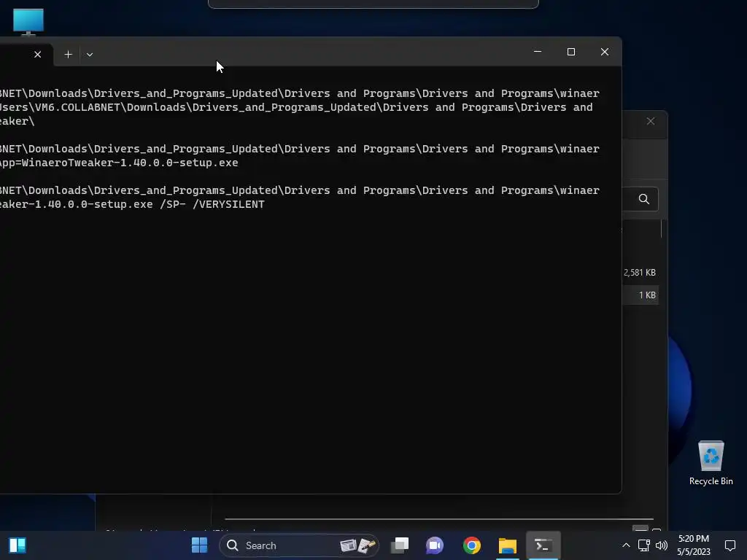Open the Chat app on the taskbar
Screen dimensions: 747x560
[x=435, y=545]
